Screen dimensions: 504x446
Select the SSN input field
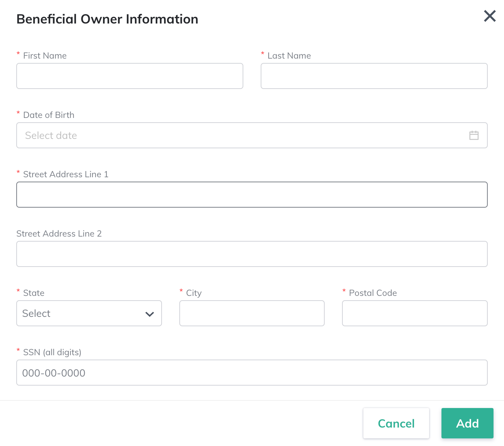[252, 373]
